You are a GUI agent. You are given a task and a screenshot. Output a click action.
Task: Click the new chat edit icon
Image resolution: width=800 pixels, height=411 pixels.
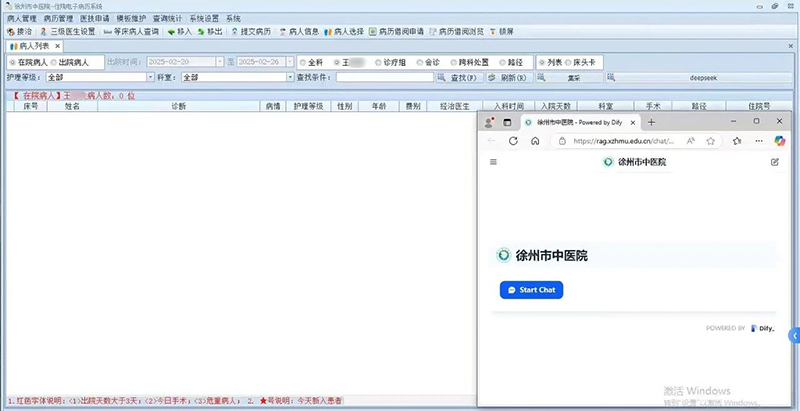775,161
